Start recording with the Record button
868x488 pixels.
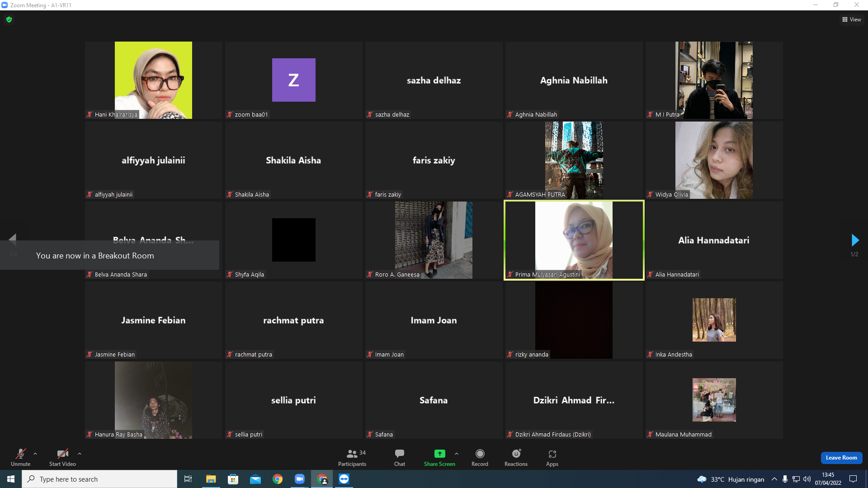click(480, 457)
